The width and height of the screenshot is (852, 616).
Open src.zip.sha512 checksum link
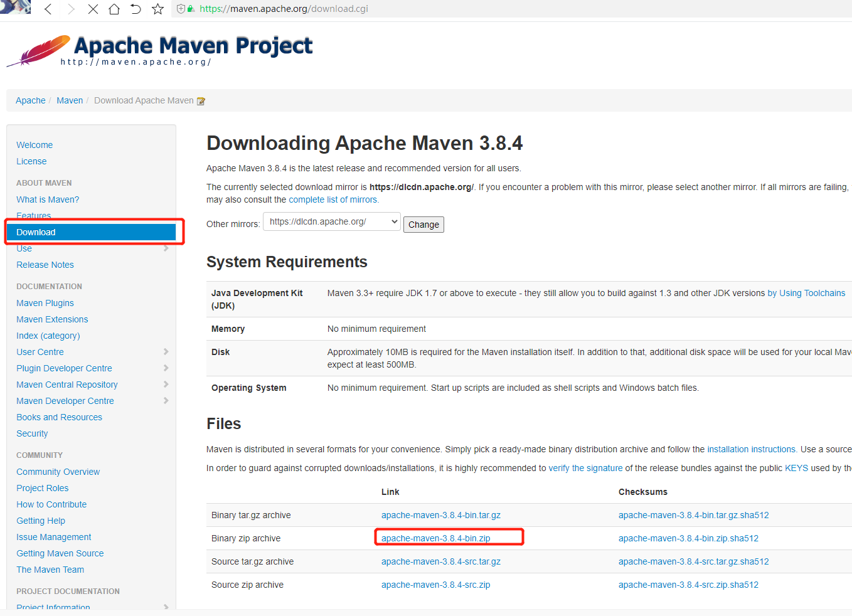(688, 585)
